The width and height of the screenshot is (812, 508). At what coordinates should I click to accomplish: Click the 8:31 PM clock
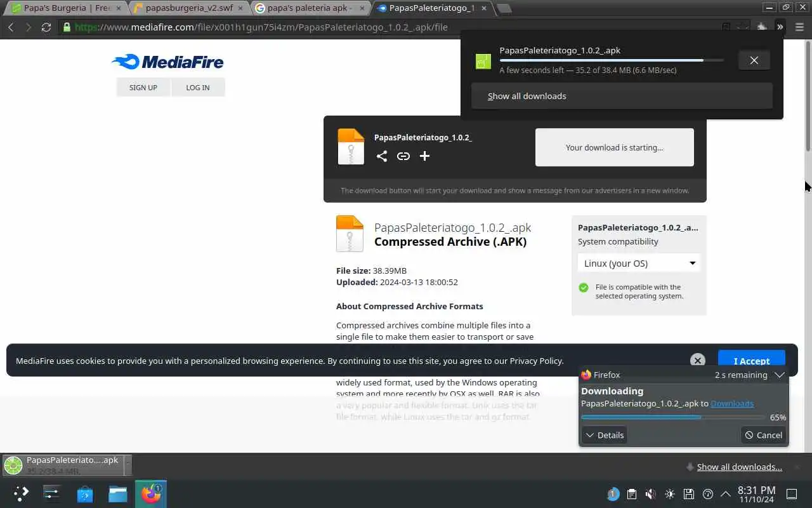(756, 490)
